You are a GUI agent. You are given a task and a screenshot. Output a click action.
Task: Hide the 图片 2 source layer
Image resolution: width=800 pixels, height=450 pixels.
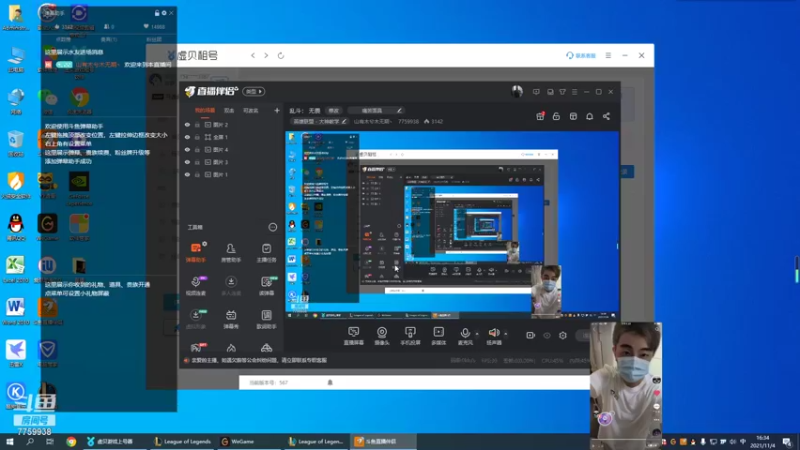coord(187,124)
